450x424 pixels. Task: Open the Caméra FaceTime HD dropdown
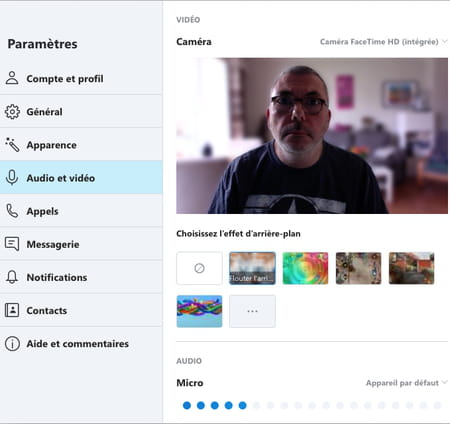[383, 42]
